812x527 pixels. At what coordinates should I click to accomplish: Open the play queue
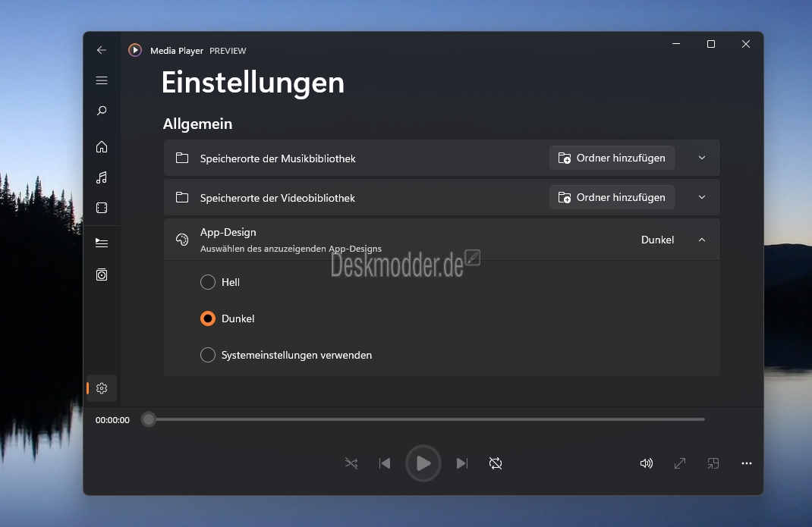(102, 243)
